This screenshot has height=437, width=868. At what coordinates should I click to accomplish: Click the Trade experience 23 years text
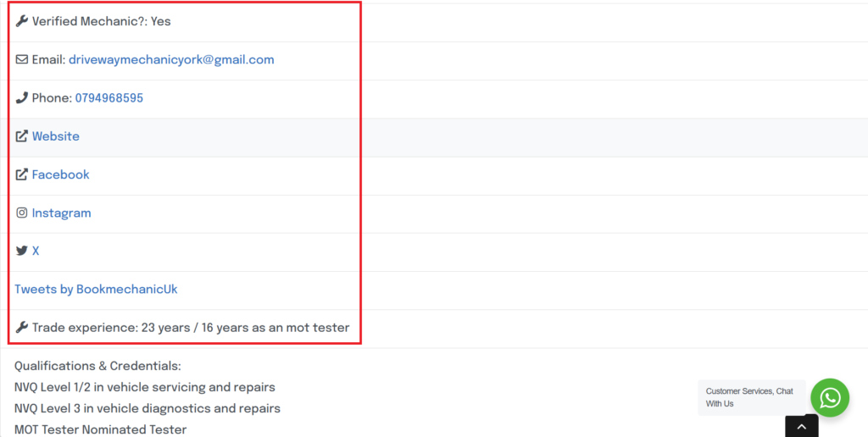(190, 328)
